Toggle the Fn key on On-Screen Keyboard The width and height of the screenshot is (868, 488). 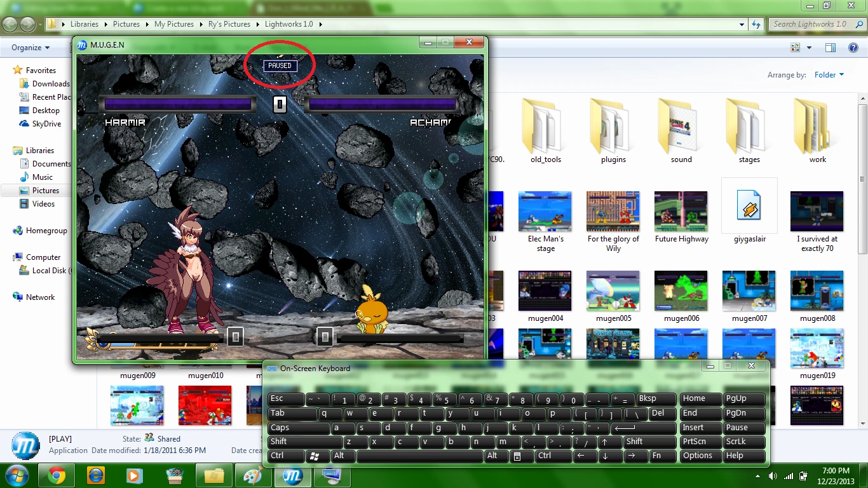click(664, 456)
